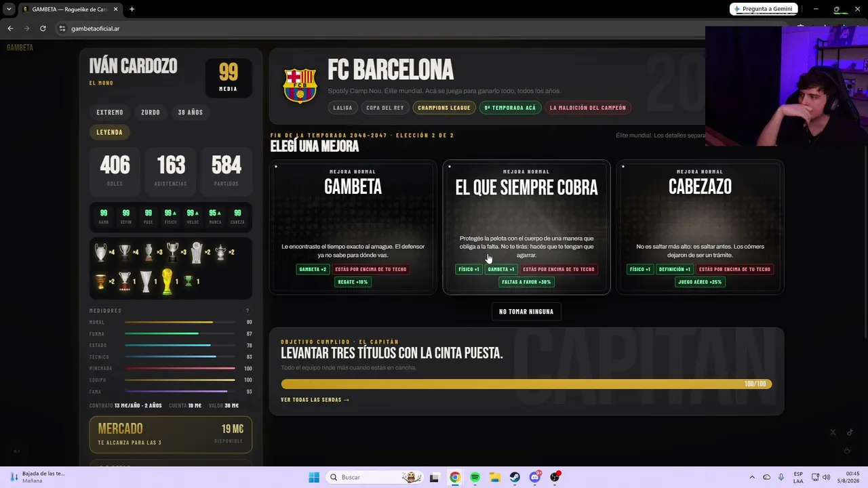This screenshot has height=488, width=868.
Task: Click the microphone icon in system tray
Action: [x=781, y=477]
